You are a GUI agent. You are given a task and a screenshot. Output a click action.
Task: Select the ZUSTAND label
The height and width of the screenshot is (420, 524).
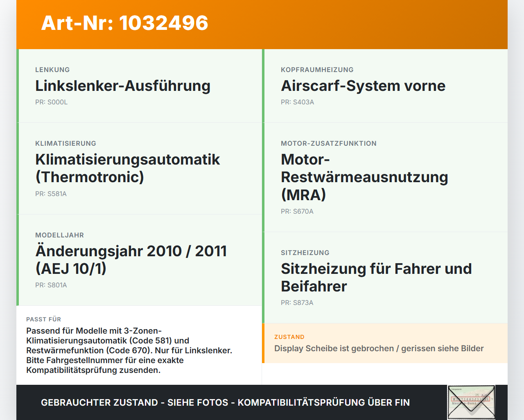click(x=289, y=337)
